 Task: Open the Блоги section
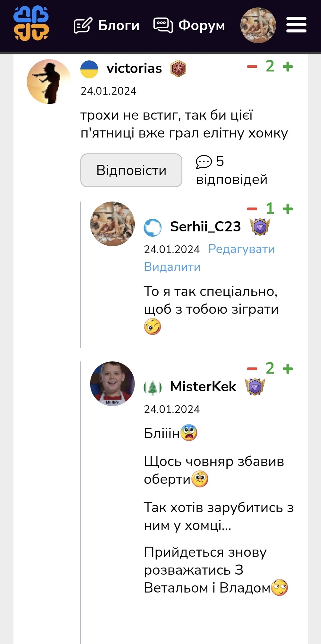coord(107,25)
